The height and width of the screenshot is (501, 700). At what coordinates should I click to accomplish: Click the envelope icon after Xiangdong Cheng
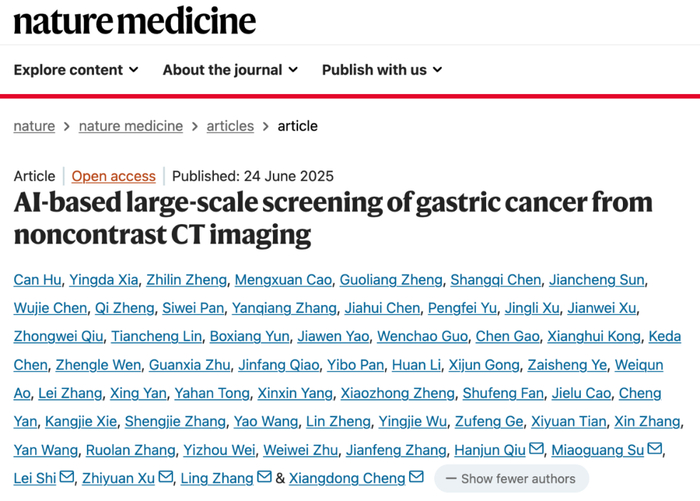416,478
